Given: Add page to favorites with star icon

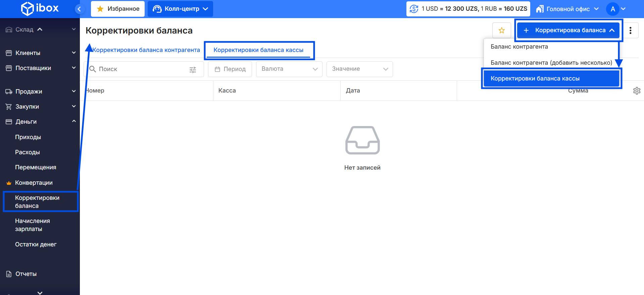Looking at the screenshot, I should coord(501,31).
